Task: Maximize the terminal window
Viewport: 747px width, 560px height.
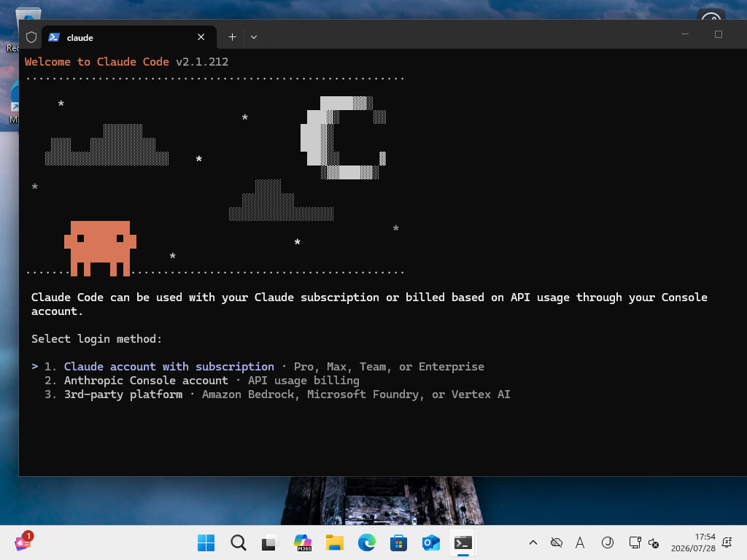Action: click(x=719, y=34)
